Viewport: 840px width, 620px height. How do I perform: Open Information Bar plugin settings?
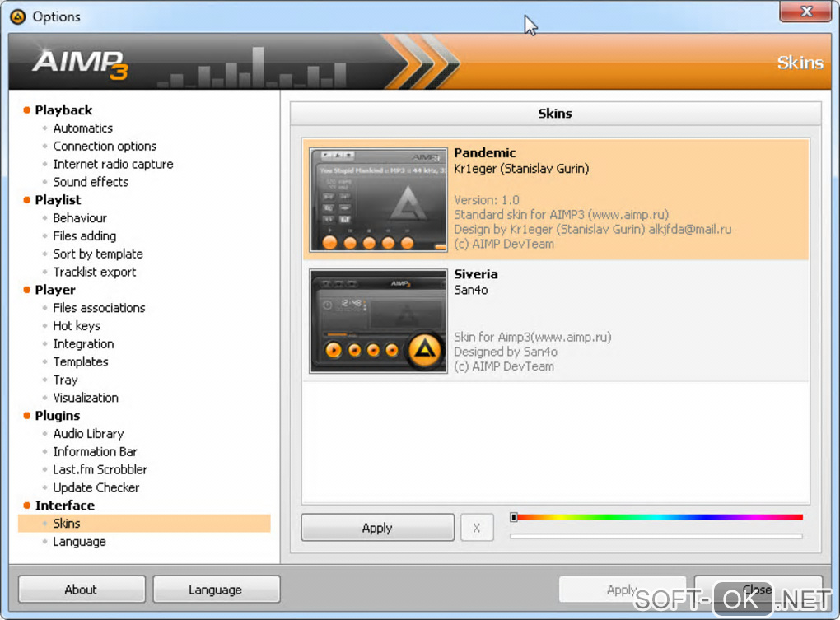[x=95, y=452]
